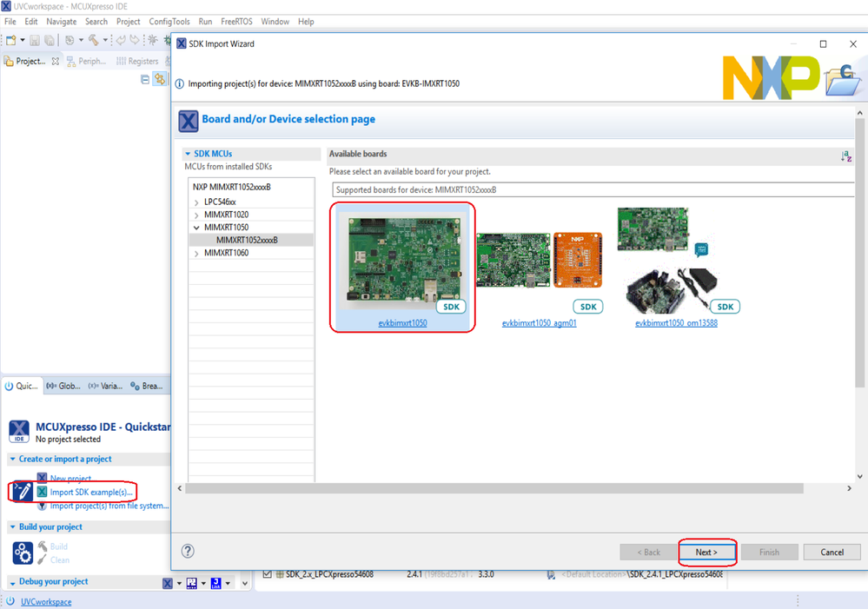
Task: Click the LinkServer debug X icon
Action: click(168, 583)
